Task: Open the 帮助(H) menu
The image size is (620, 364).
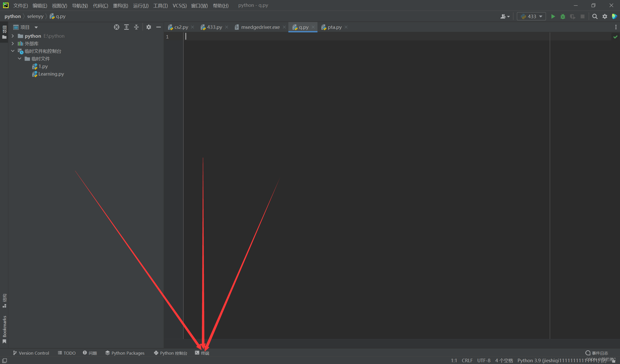Action: tap(221, 6)
